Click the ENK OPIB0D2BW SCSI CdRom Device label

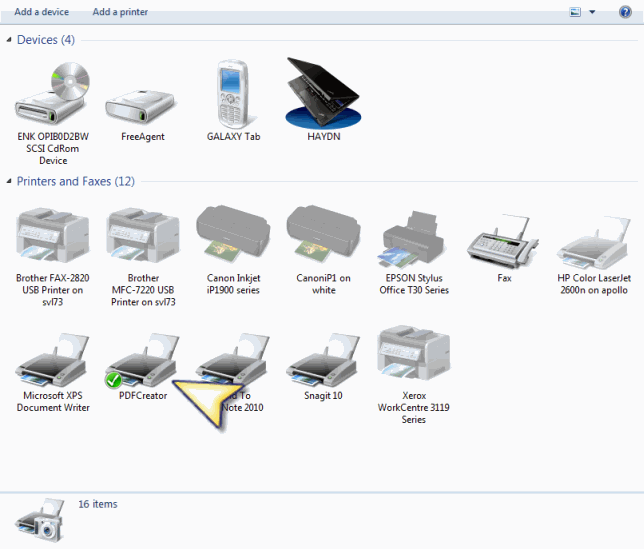click(53, 148)
